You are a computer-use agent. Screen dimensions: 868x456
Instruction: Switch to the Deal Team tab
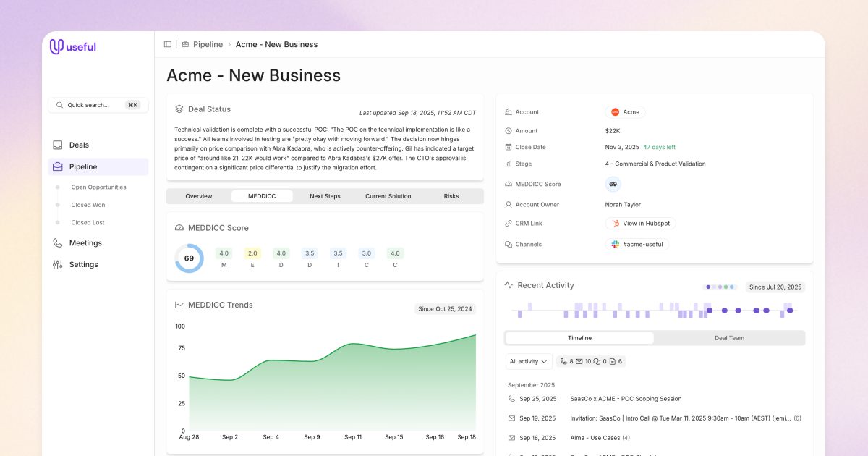pos(729,338)
